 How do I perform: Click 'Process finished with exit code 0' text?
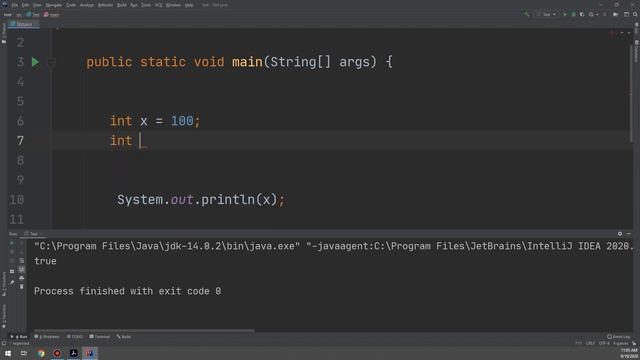point(127,291)
